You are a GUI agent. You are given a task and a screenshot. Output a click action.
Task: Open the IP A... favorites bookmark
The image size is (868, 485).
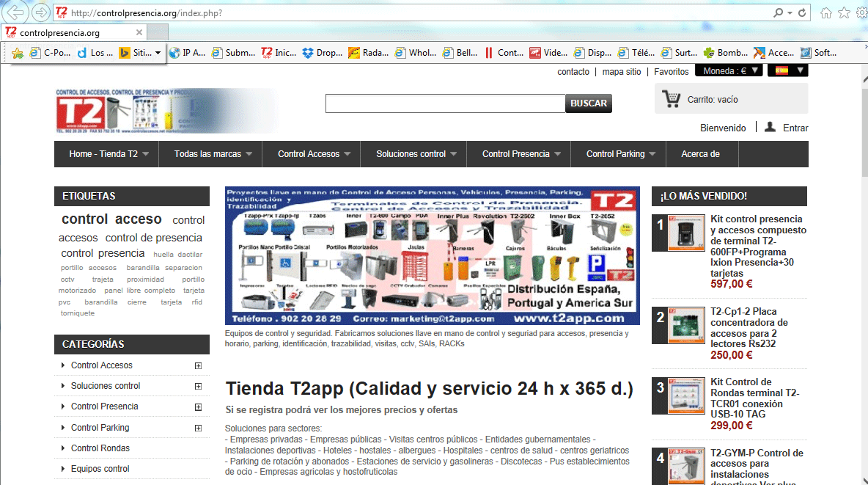coord(187,53)
